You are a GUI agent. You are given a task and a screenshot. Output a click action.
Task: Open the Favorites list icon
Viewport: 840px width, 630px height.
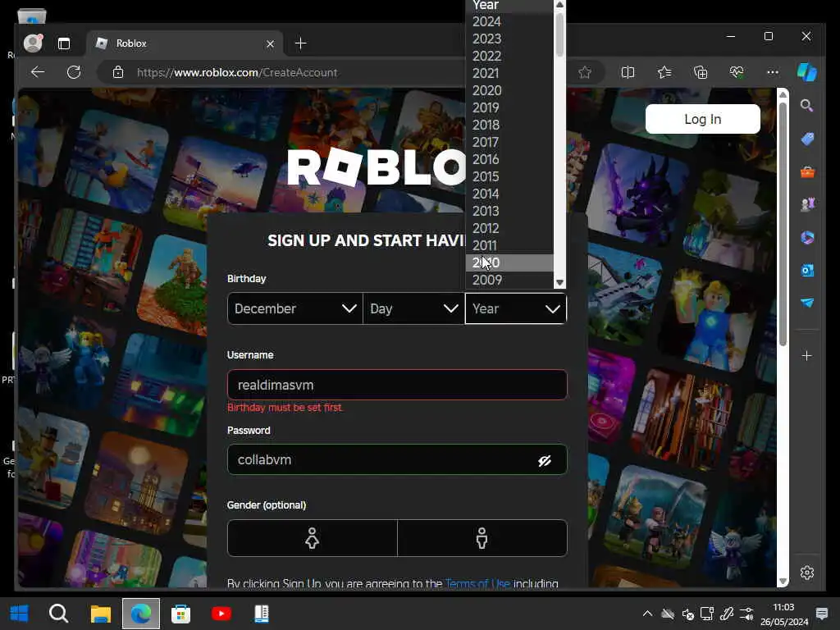[x=664, y=72]
